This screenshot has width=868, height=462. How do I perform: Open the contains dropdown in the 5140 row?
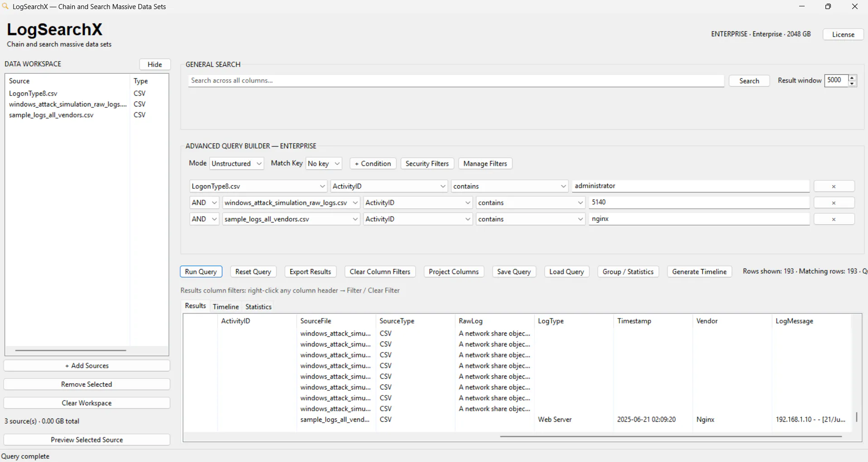coord(530,202)
